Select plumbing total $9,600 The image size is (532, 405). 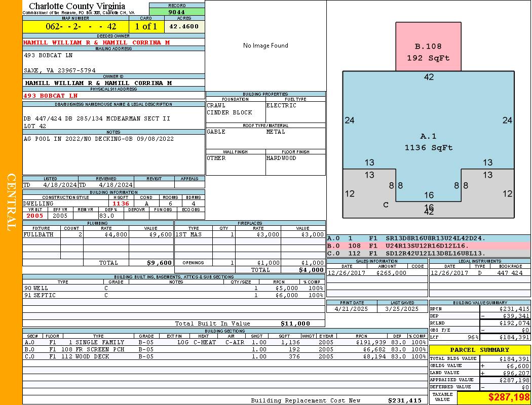[x=159, y=263]
